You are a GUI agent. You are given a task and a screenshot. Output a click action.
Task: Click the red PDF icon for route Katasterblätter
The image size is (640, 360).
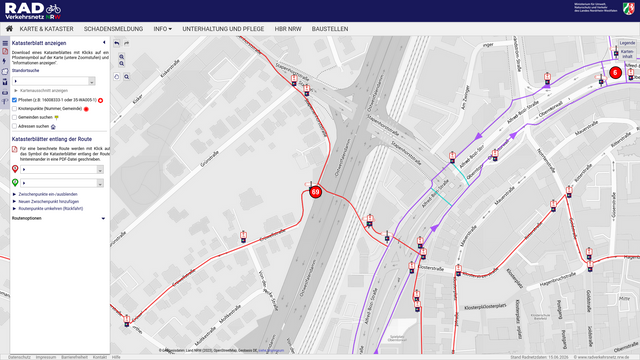pos(15,149)
